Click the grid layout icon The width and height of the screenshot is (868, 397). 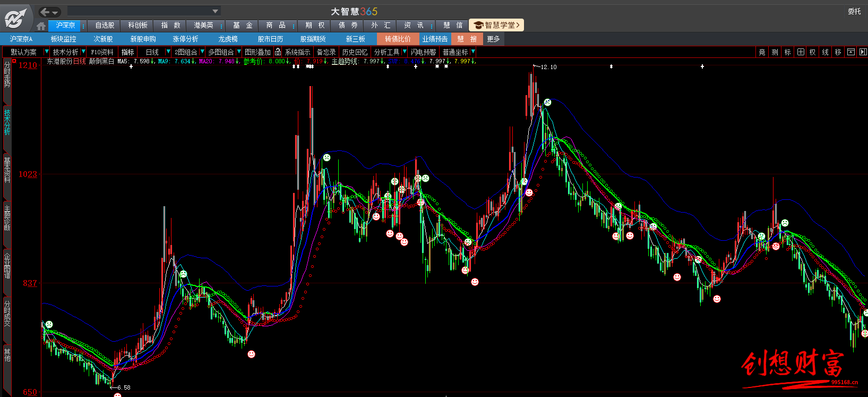click(x=801, y=52)
